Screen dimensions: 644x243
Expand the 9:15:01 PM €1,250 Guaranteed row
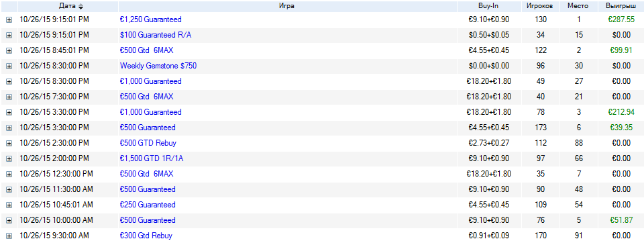coord(9,19)
